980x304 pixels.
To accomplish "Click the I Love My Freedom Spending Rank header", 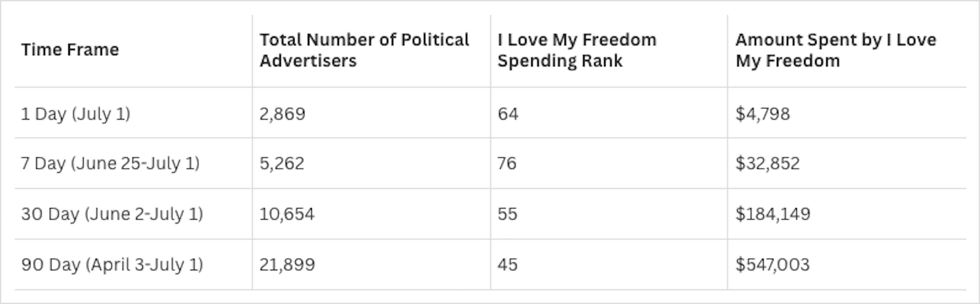I will (x=577, y=50).
